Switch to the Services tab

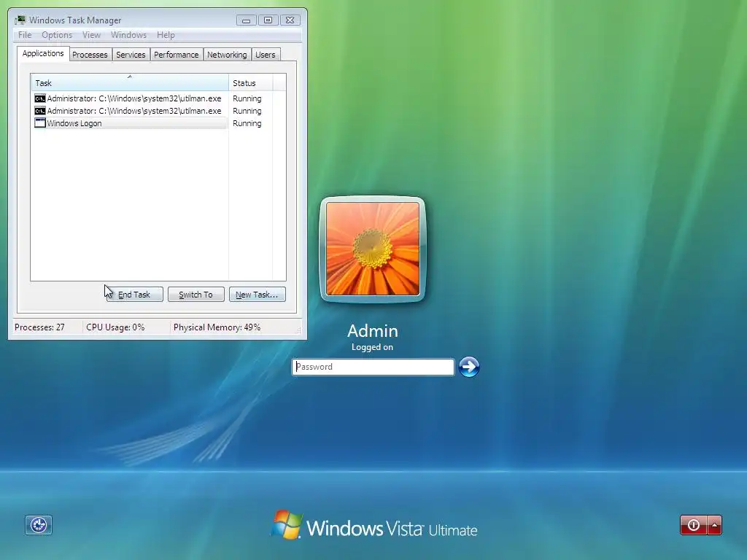[x=131, y=55]
